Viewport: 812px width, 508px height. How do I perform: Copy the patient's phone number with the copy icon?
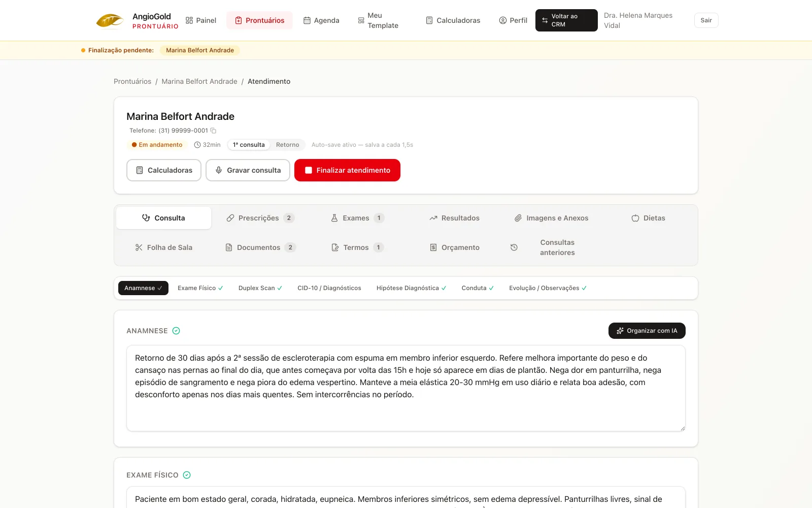click(x=213, y=131)
